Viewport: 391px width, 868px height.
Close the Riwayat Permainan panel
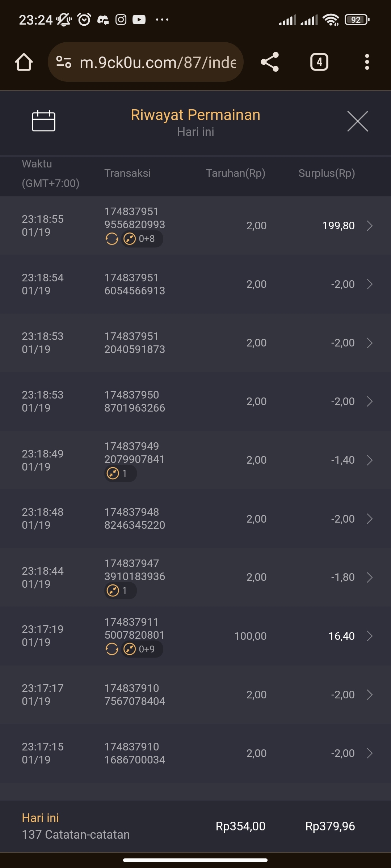pyautogui.click(x=357, y=121)
